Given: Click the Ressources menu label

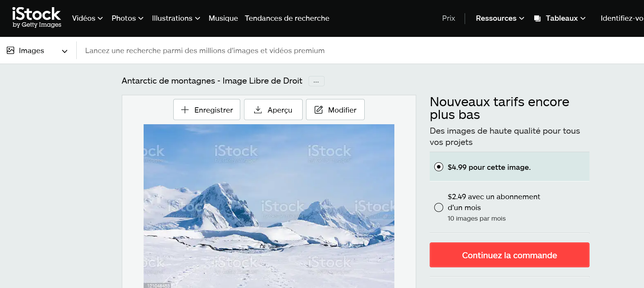Looking at the screenshot, I should (x=496, y=18).
